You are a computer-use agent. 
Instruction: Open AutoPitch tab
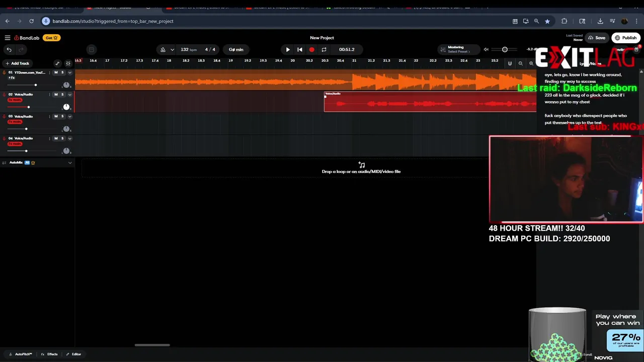click(x=21, y=354)
